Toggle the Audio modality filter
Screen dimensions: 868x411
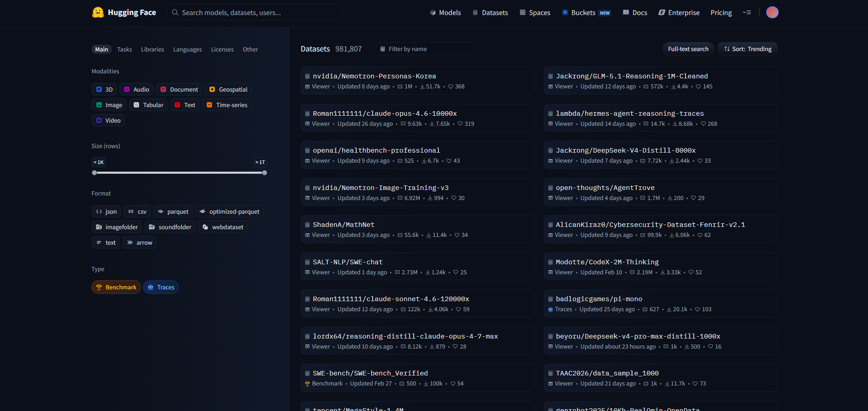pos(136,89)
